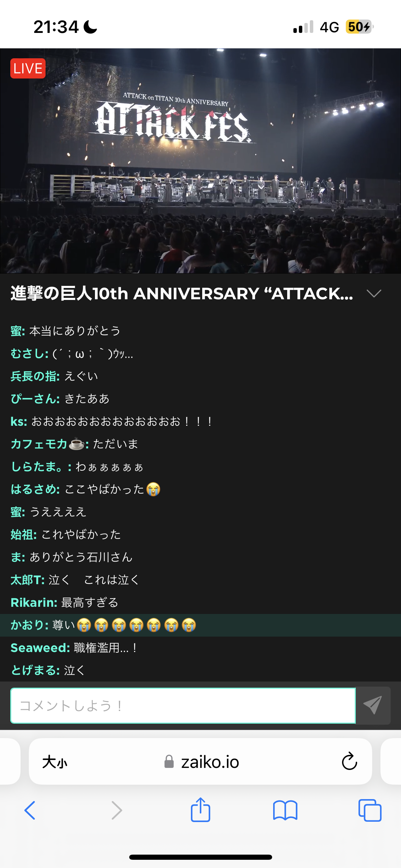Tap the battery charging indicator
The height and width of the screenshot is (868, 401).
tap(360, 27)
